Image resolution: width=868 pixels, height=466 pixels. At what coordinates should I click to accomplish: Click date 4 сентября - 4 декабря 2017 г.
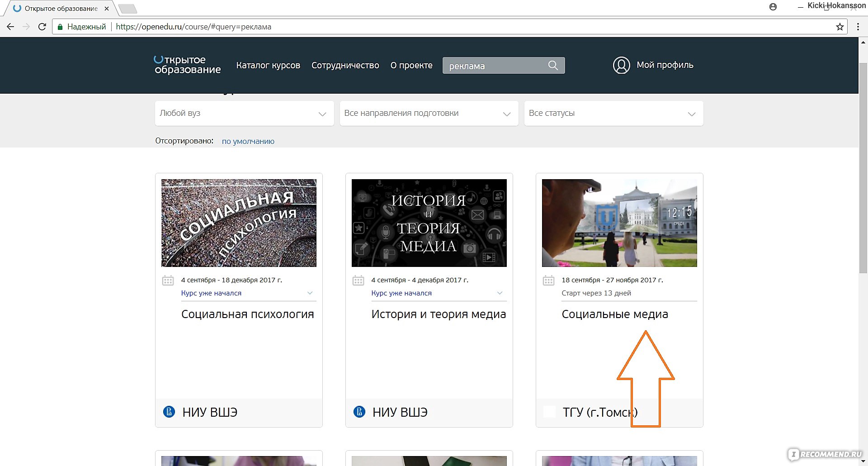point(420,280)
